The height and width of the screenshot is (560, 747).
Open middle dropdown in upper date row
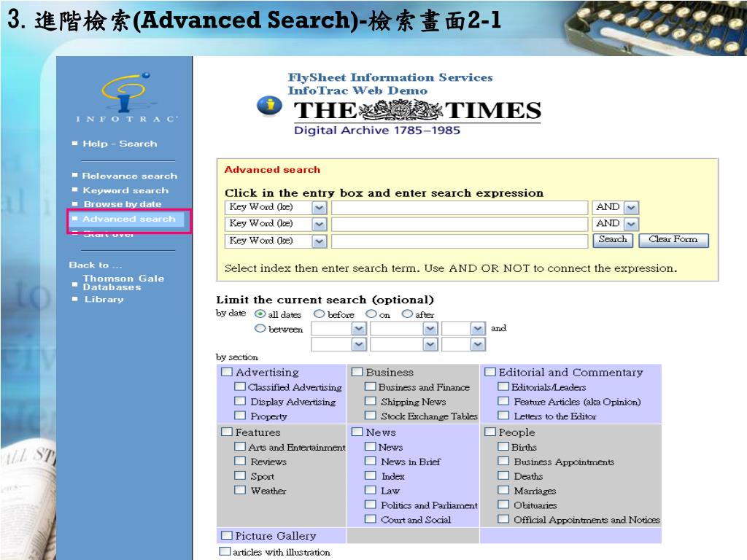[x=404, y=329]
